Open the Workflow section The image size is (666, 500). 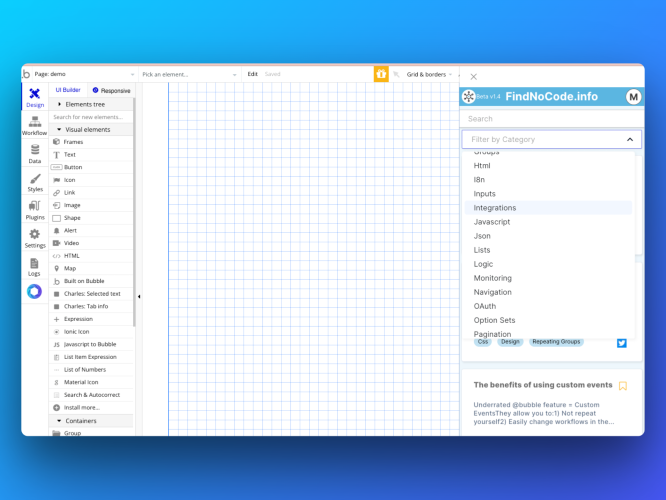point(35,126)
